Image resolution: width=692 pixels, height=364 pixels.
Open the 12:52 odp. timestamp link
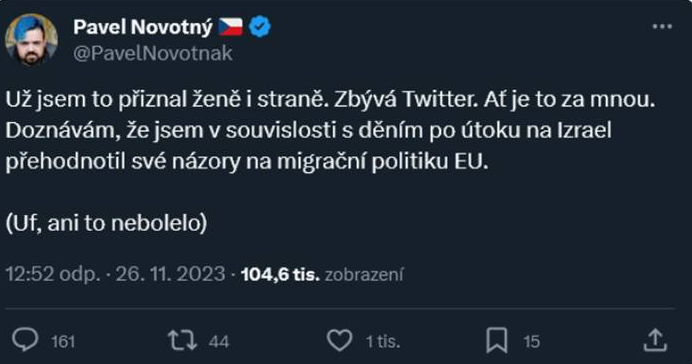click(x=53, y=274)
